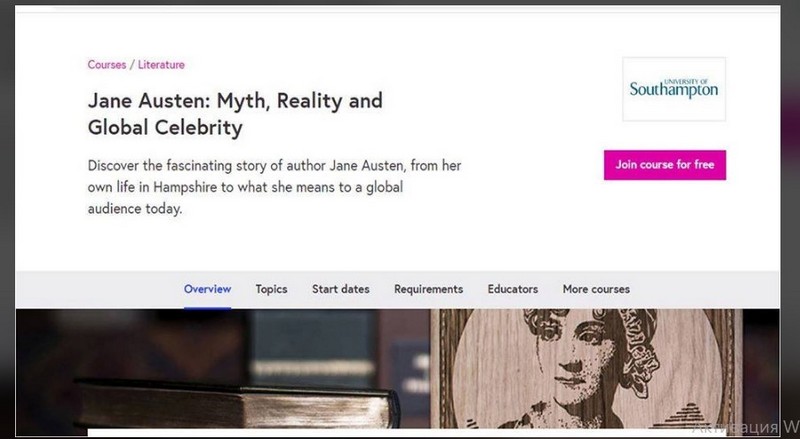800x439 pixels.
Task: Click the blurred bookshelf behind the book
Action: click(300, 340)
